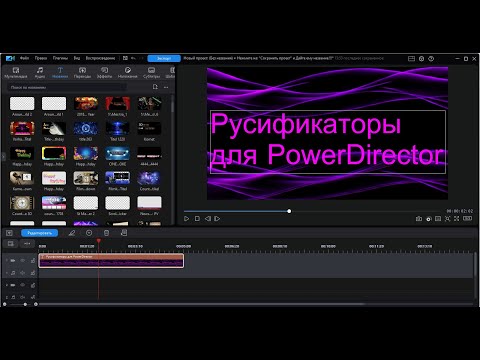Open the Переходы transitions tab
The image size is (480, 360).
pos(82,73)
